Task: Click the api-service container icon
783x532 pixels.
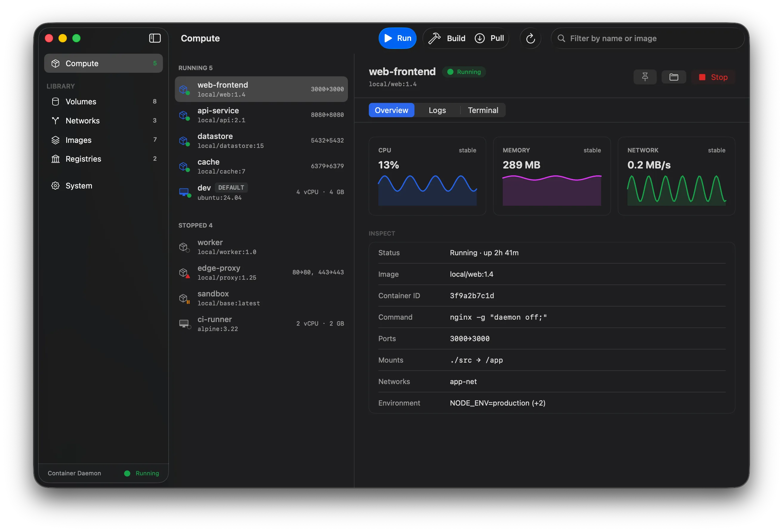Action: click(184, 115)
